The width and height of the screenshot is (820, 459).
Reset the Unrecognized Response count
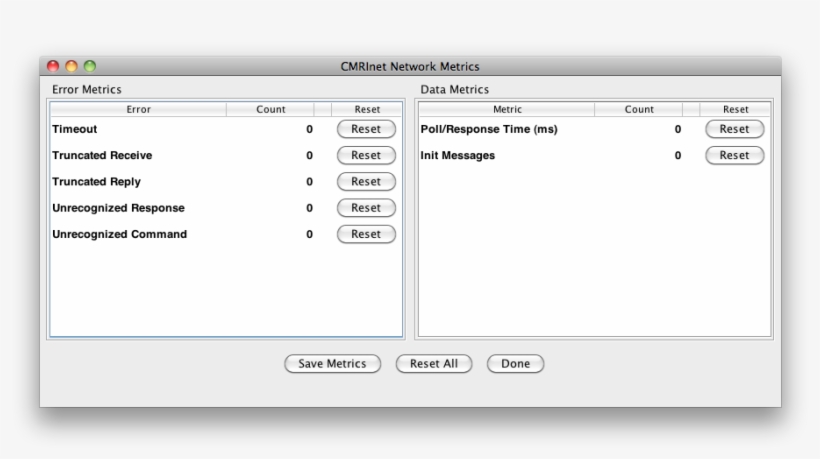pyautogui.click(x=366, y=208)
